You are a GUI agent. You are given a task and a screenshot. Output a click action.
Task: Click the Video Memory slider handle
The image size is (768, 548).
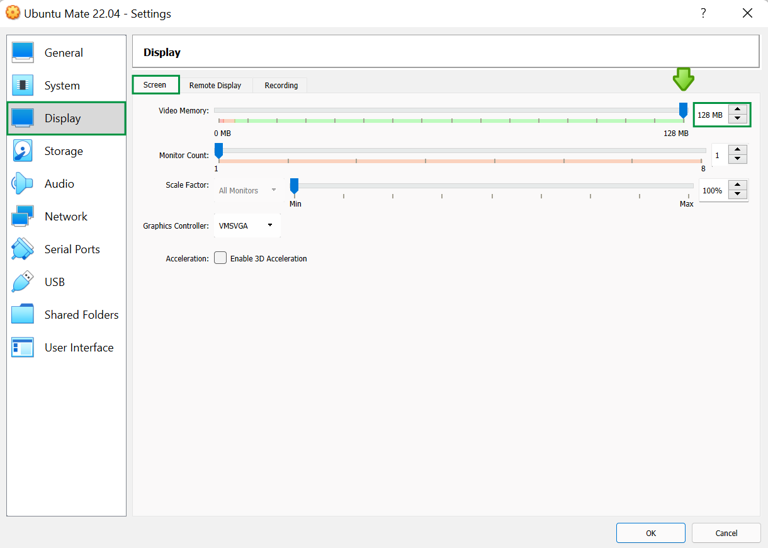pos(683,111)
